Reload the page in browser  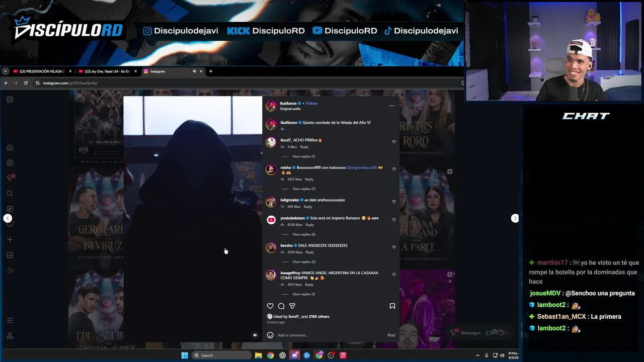pyautogui.click(x=26, y=83)
